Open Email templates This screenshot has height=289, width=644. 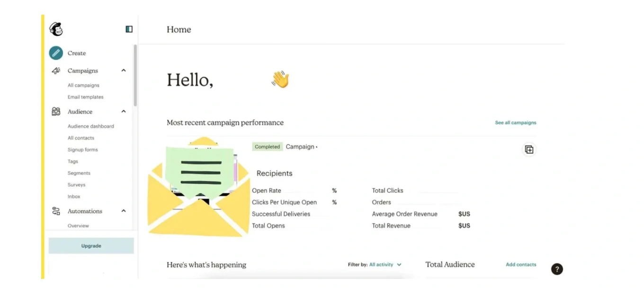click(85, 97)
